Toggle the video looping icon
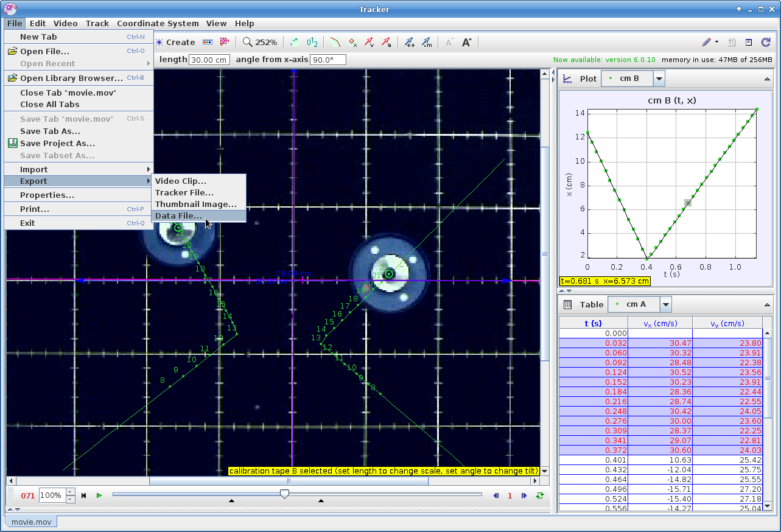Viewport: 781px width, 532px height. [x=540, y=495]
